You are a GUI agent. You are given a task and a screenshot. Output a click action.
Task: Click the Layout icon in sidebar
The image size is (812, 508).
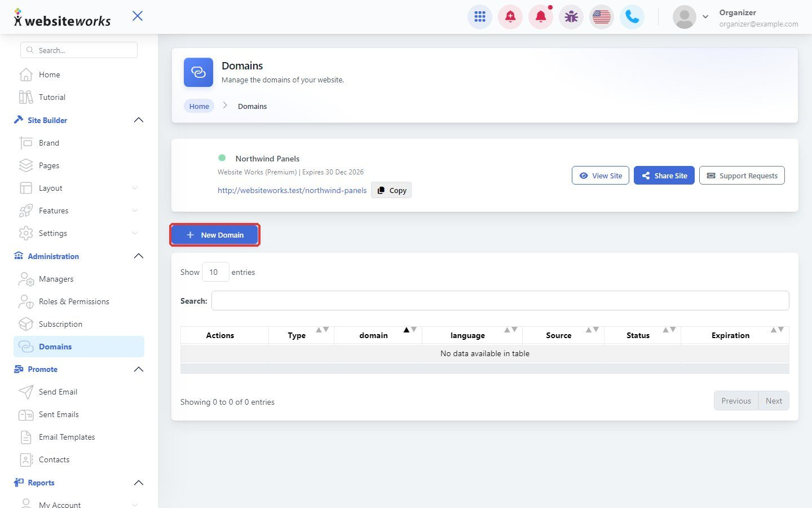pos(26,188)
